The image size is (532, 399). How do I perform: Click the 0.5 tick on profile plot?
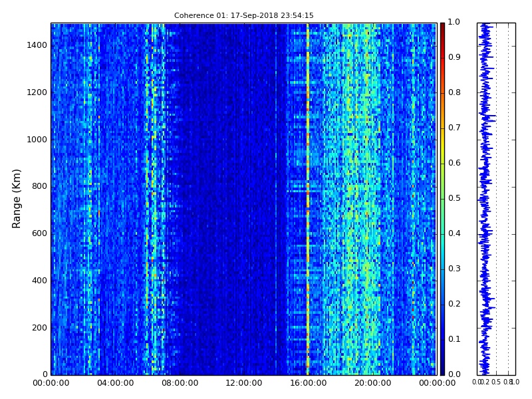(x=496, y=382)
